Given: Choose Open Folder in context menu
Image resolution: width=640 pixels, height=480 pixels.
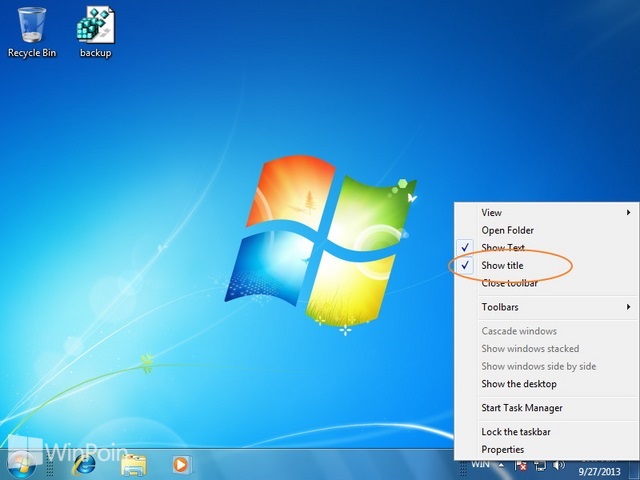Looking at the screenshot, I should [x=547, y=230].
